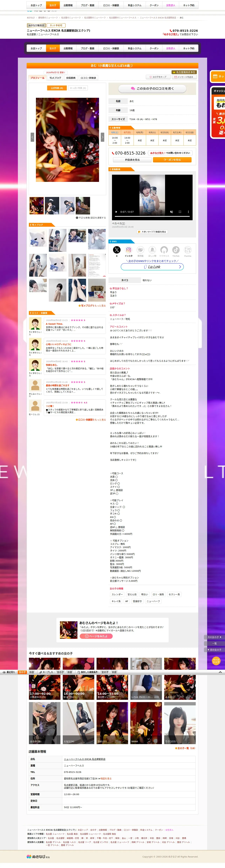Switch to the 写メブログ tab

pos(55,78)
